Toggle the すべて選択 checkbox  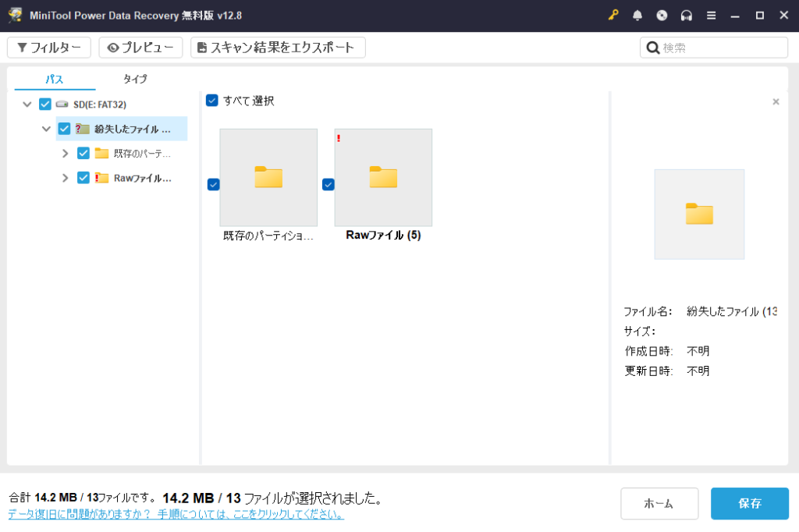(x=212, y=101)
